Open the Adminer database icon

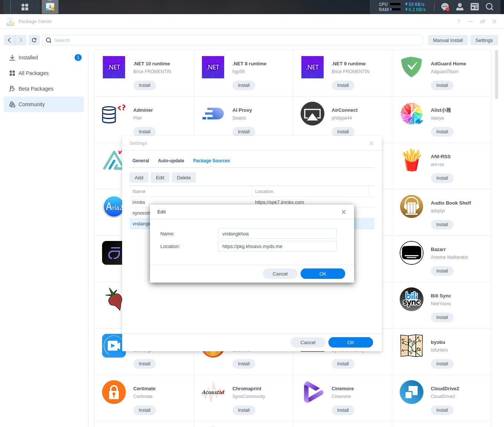(114, 114)
